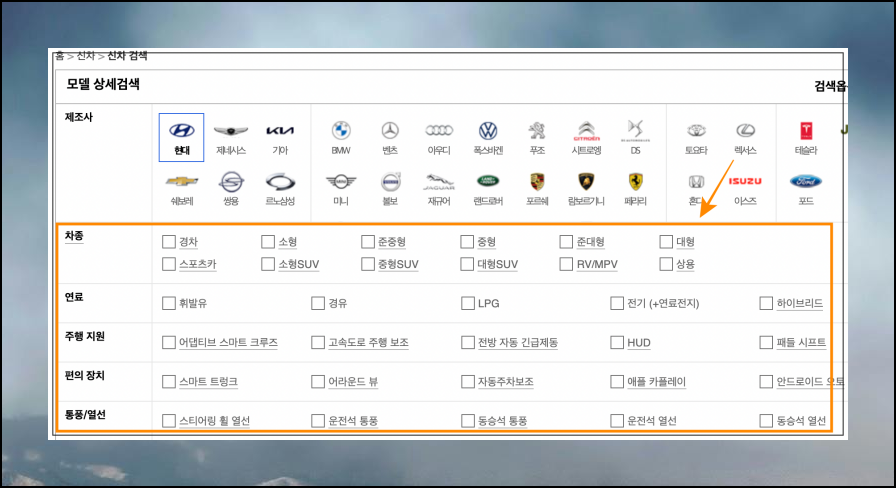Select the BMW manufacturer logo
This screenshot has width=896, height=488.
pos(341,131)
